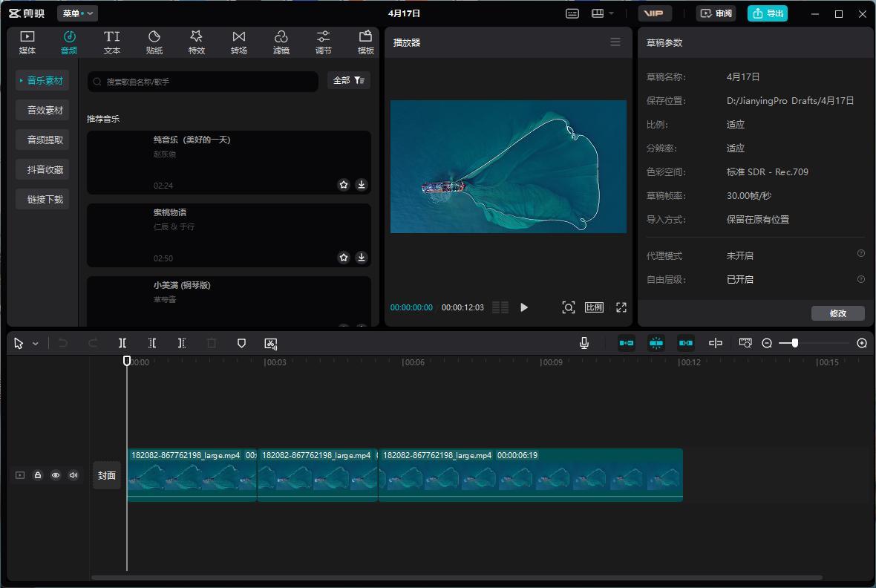This screenshot has height=588, width=876.
Task: Switch to the 特效 tab
Action: point(196,42)
